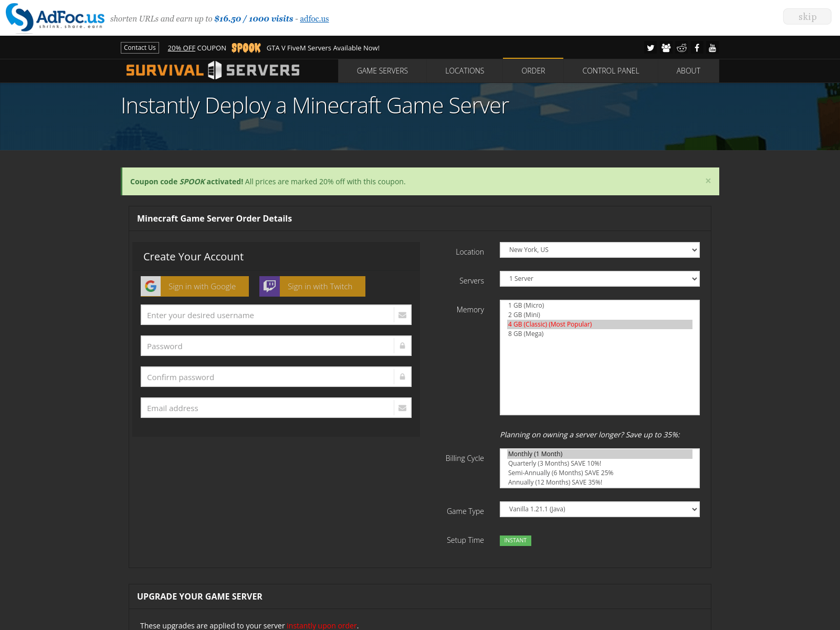Click Sign in with Google
This screenshot has height=630, width=840.
point(195,286)
